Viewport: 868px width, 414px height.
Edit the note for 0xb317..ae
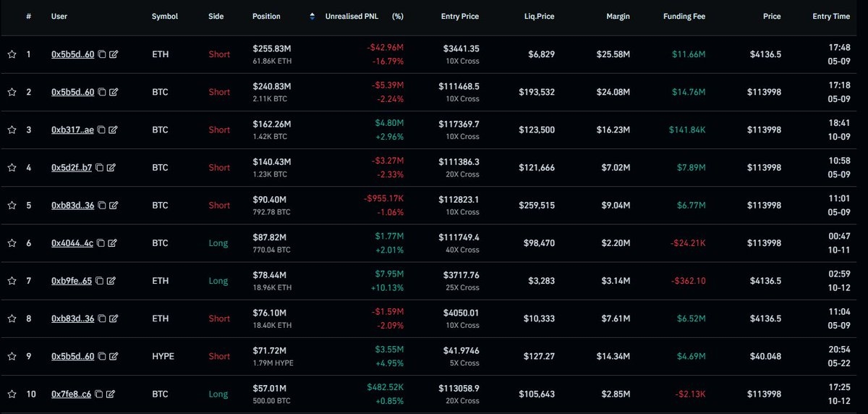tap(114, 130)
